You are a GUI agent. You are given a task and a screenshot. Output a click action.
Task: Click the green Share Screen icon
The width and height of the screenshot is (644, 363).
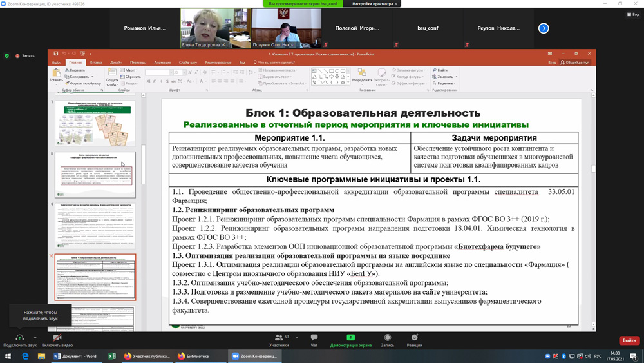[350, 338]
